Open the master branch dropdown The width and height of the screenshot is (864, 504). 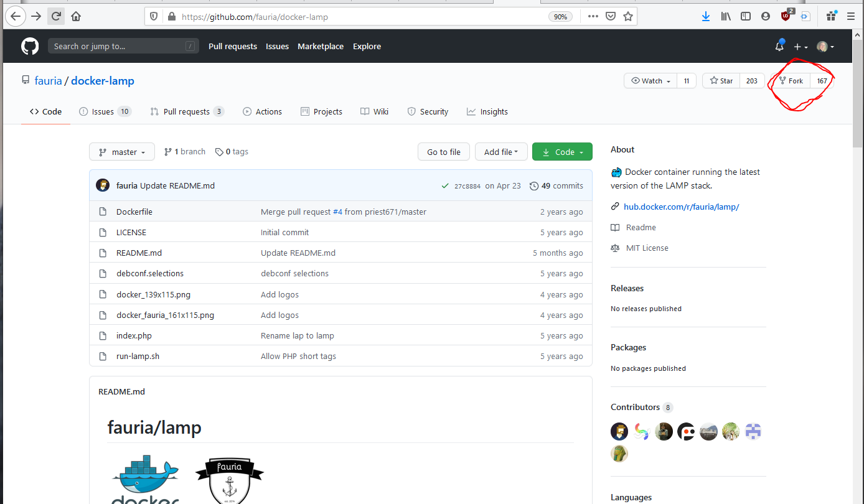tap(122, 152)
